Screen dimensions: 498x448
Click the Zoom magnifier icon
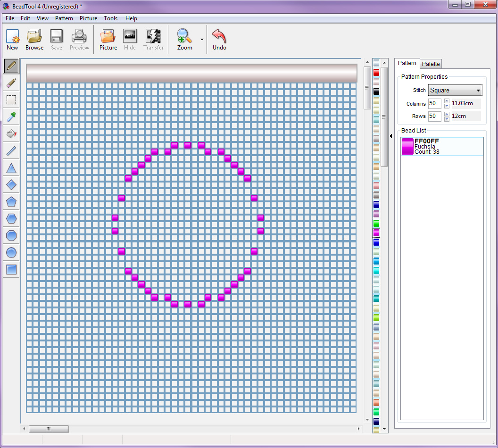tap(184, 39)
